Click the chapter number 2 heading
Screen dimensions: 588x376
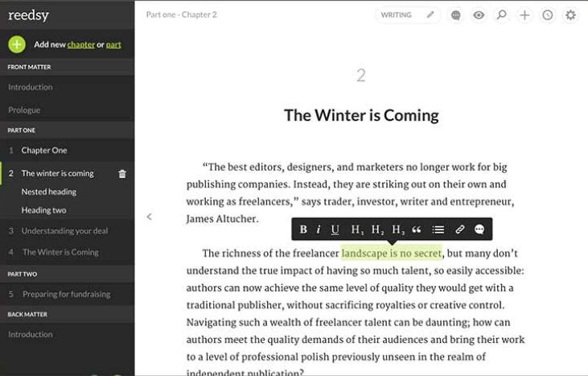pyautogui.click(x=360, y=76)
